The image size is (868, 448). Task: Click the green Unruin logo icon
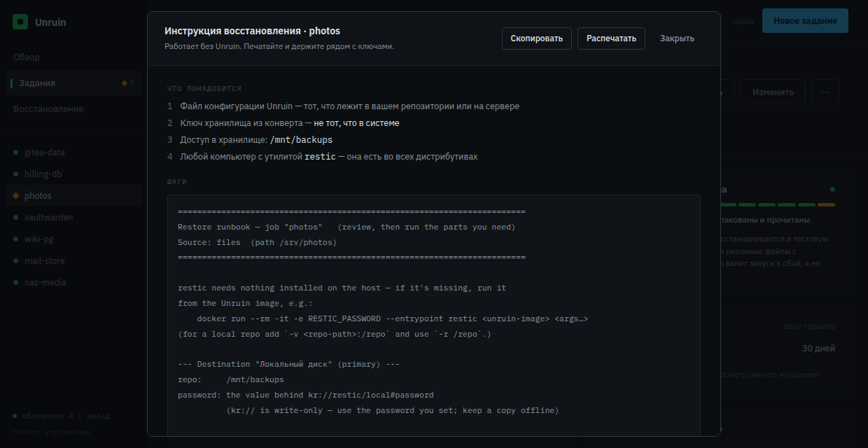(x=20, y=22)
